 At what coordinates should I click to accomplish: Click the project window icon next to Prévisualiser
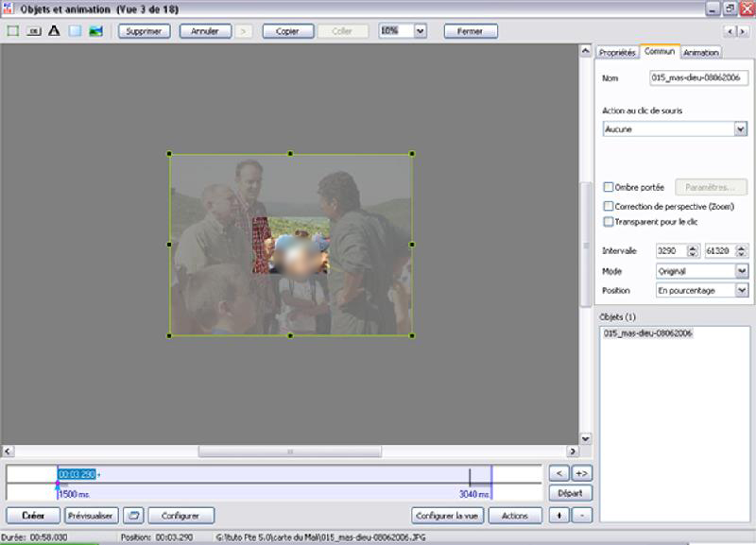(133, 515)
